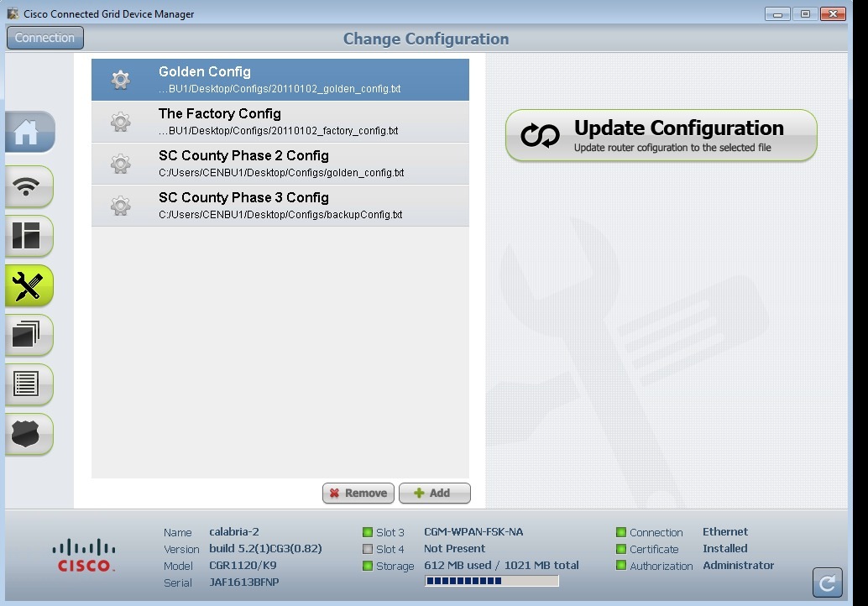Click gear icon beside SC County Phase 2 Config
868x606 pixels.
click(x=120, y=164)
